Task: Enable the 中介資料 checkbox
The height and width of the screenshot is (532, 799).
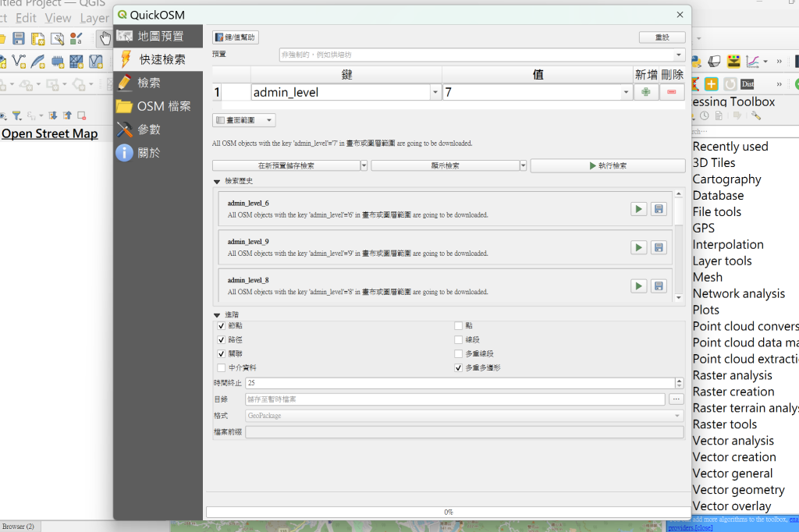Action: [221, 368]
